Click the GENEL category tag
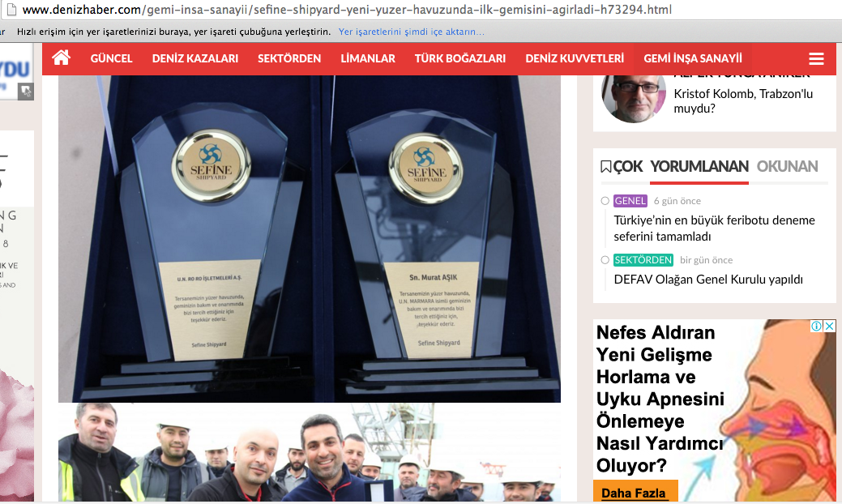The height and width of the screenshot is (504, 842). coord(630,201)
